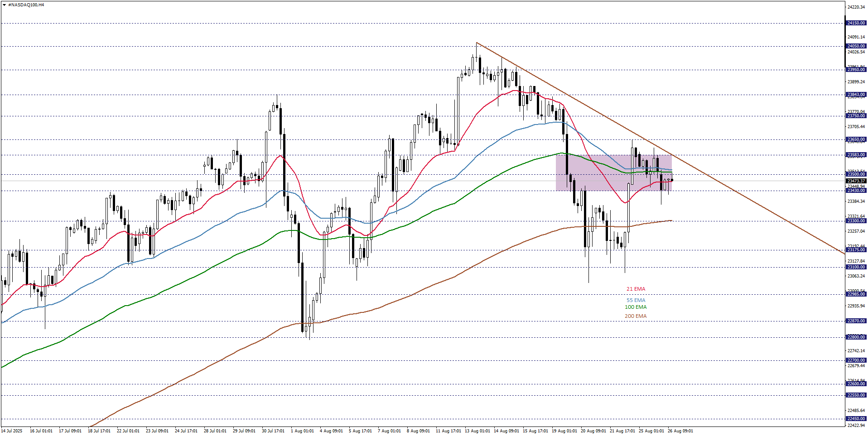Viewport: 868px width, 436px height.
Task: Select the 23750.00 price level label
Action: click(x=856, y=116)
